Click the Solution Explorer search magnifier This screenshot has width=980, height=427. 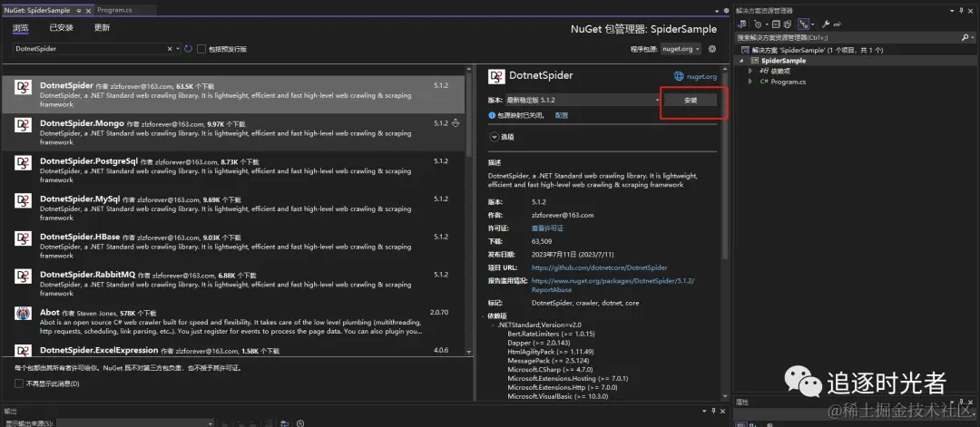(965, 37)
